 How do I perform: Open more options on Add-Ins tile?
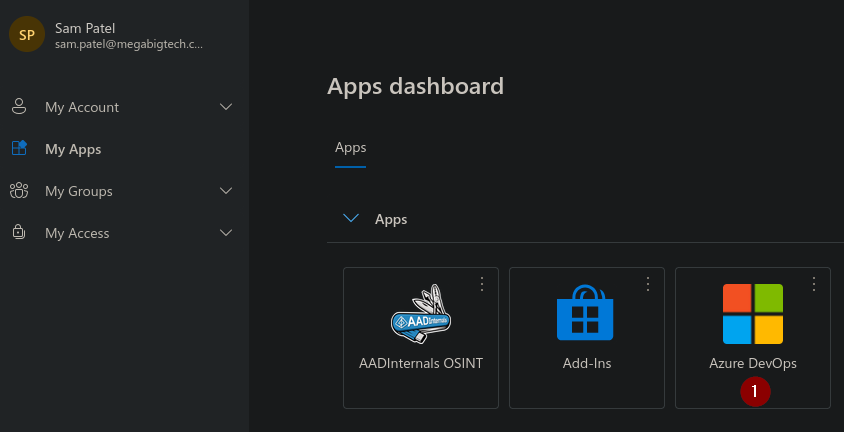[x=648, y=284]
